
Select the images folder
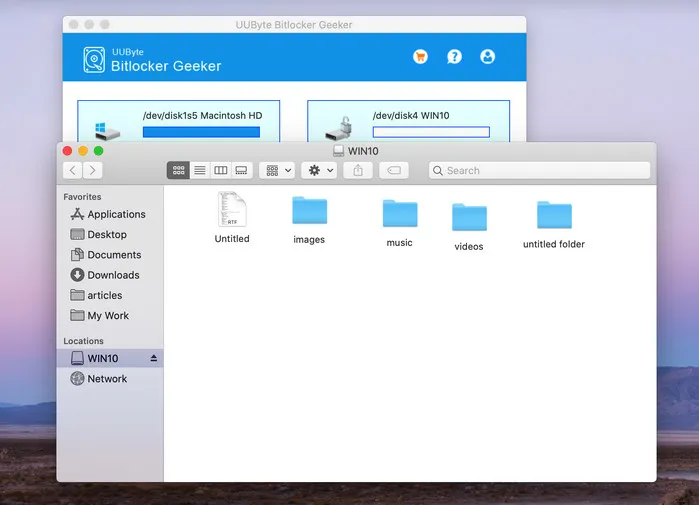309,220
